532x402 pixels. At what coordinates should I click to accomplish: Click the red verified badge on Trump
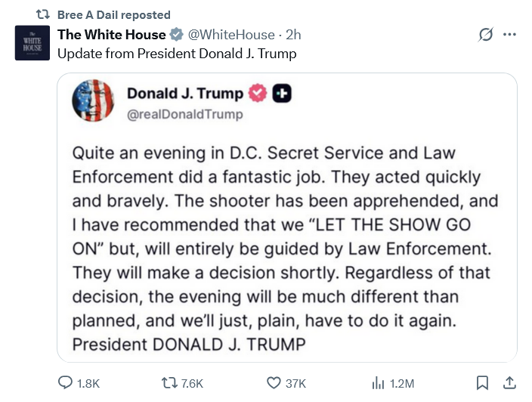click(x=258, y=93)
